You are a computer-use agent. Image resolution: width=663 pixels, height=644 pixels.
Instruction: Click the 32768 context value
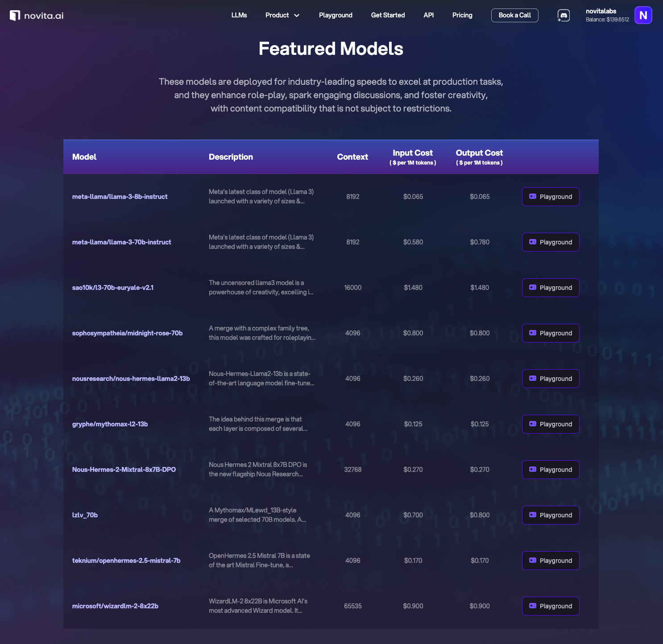pos(353,470)
